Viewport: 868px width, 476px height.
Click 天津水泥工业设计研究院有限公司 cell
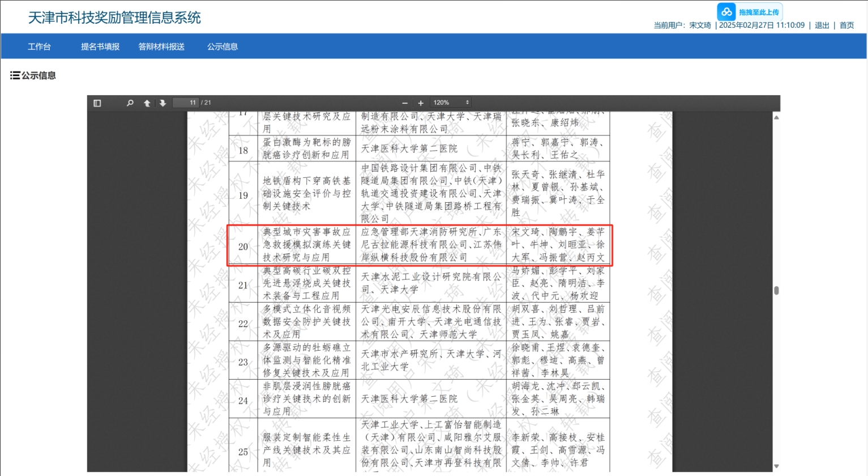click(431, 283)
